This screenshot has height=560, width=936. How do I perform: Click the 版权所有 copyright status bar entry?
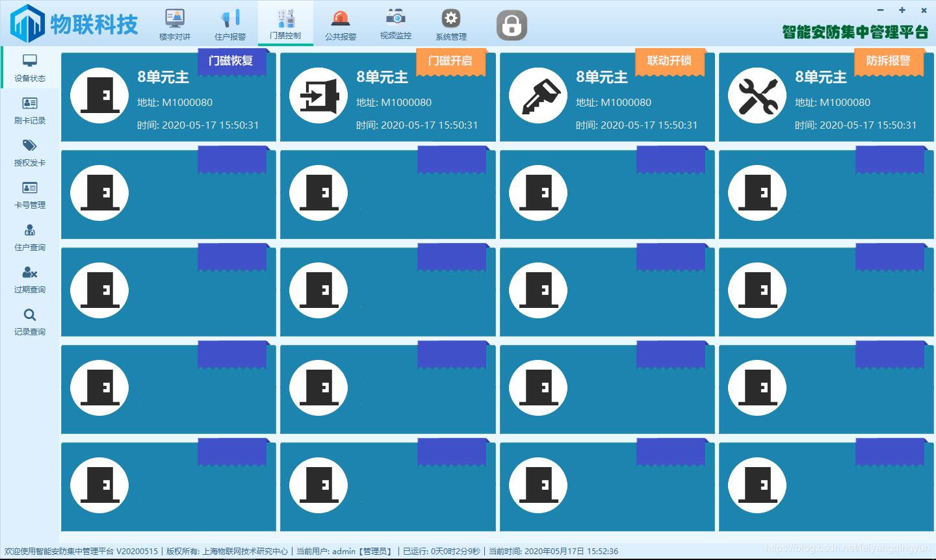(227, 551)
